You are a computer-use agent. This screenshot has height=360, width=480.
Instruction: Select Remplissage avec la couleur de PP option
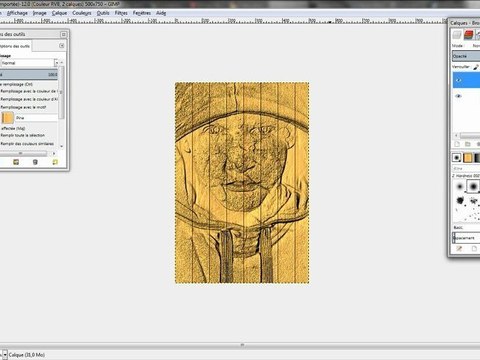point(30,91)
